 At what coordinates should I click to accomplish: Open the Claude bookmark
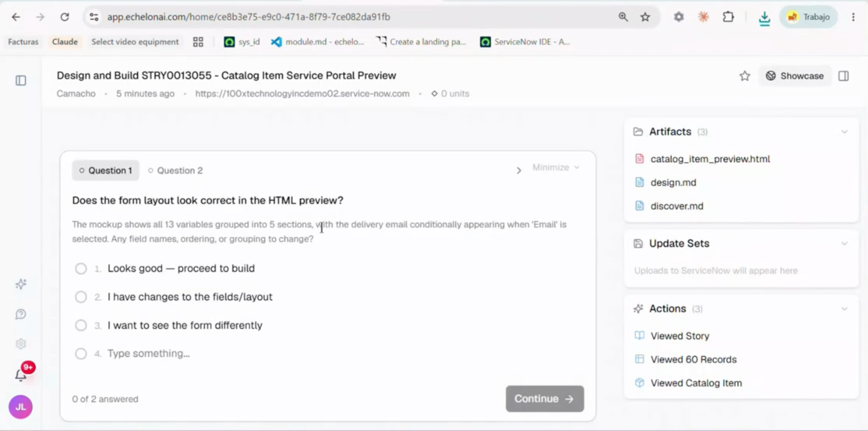pos(65,42)
